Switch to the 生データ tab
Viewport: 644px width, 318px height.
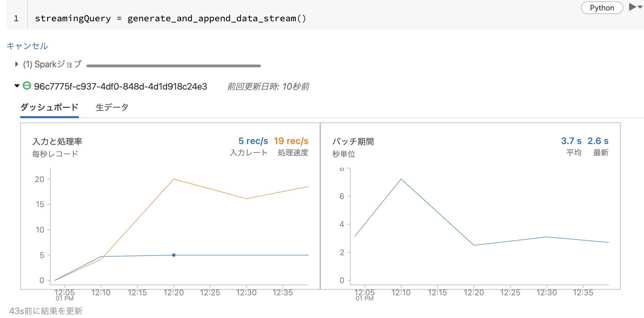pyautogui.click(x=111, y=107)
